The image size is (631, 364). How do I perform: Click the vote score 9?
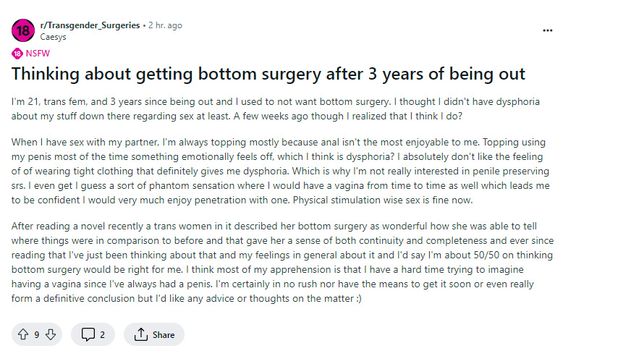pyautogui.click(x=37, y=334)
